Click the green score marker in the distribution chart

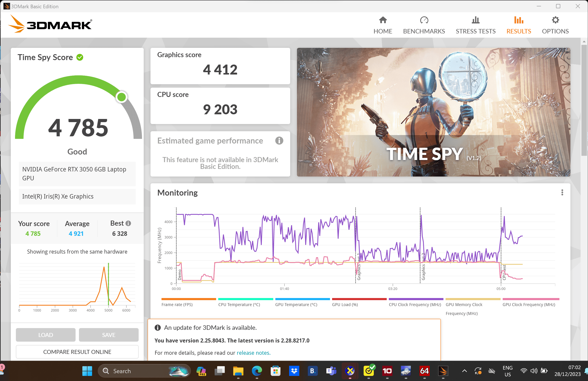(108, 284)
